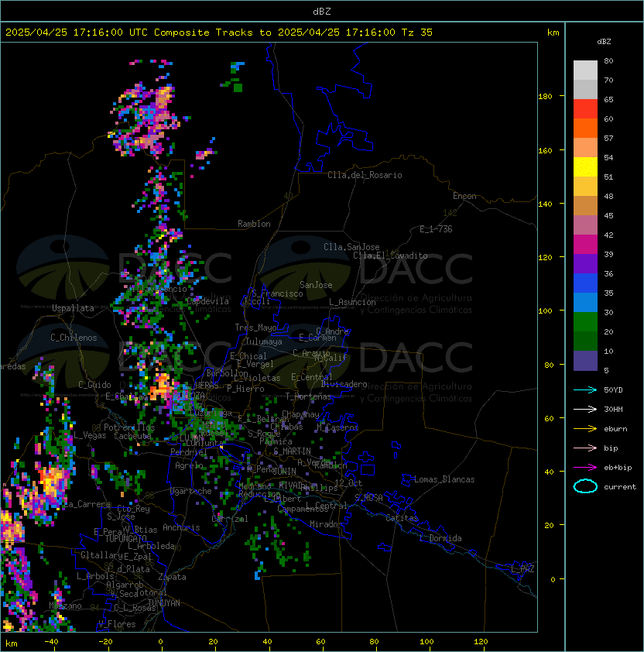Click the -40 km horizontal axis tick
644x652 pixels.
click(51, 642)
